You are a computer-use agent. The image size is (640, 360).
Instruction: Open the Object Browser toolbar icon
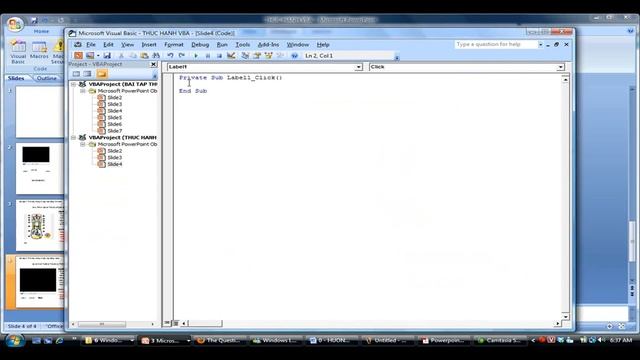269,56
